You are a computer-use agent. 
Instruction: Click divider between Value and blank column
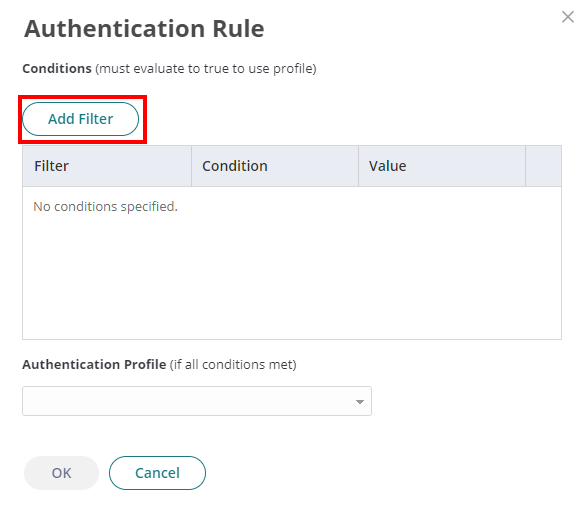coord(525,166)
